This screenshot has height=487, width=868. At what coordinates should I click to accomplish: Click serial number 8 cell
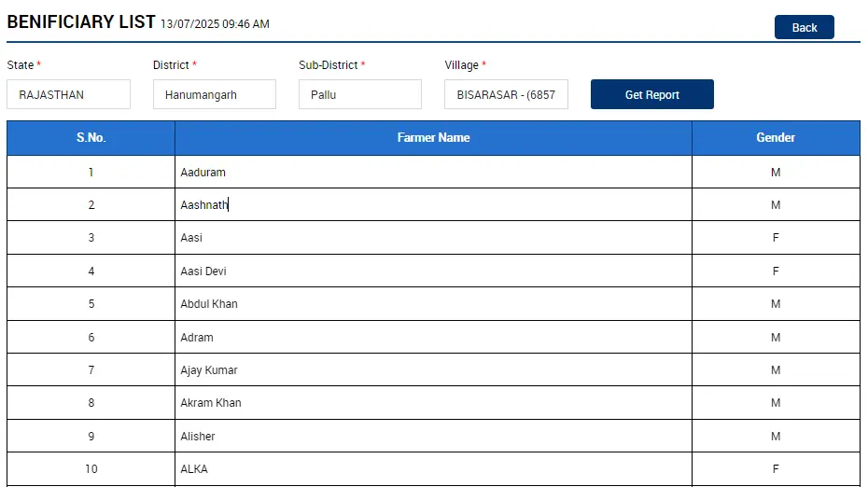click(91, 403)
